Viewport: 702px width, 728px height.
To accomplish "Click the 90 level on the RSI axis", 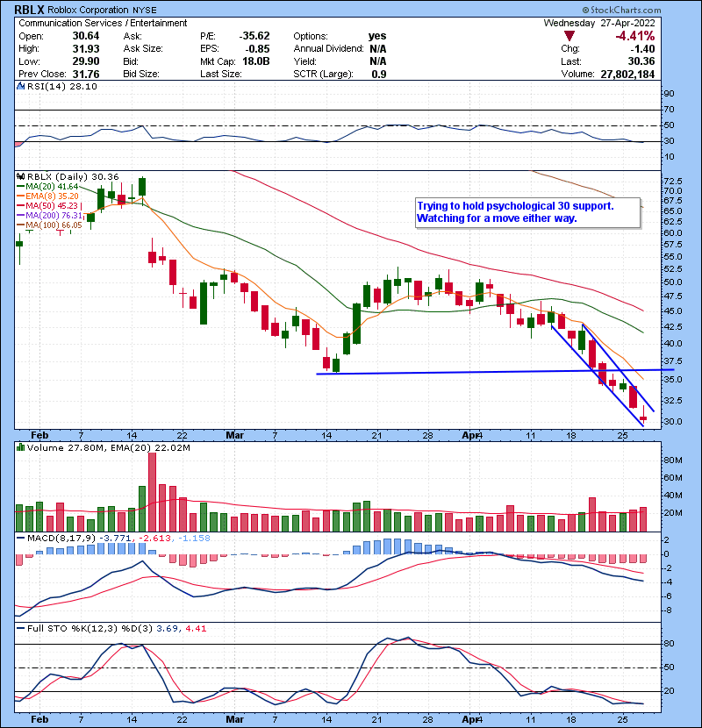I will point(669,94).
